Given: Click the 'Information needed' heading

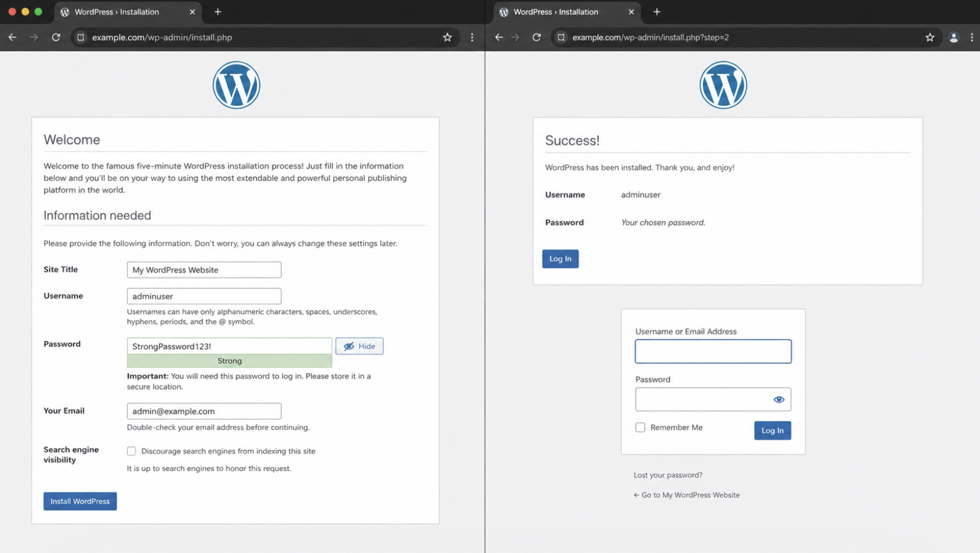Looking at the screenshot, I should (x=97, y=215).
